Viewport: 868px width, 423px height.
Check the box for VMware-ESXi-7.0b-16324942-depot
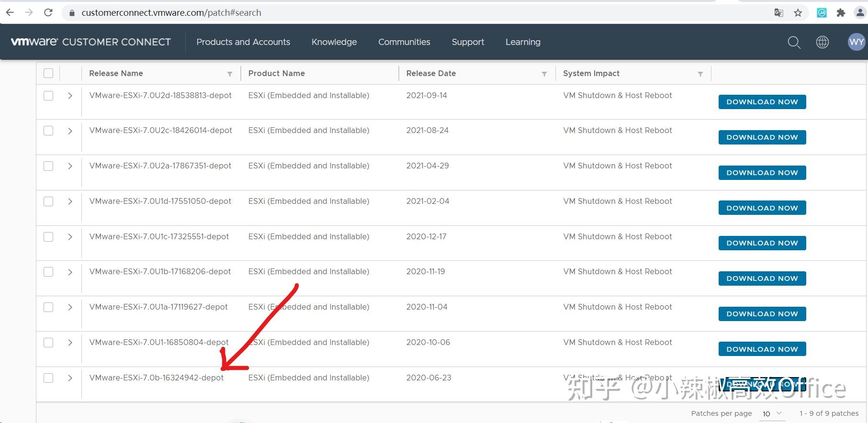(48, 378)
